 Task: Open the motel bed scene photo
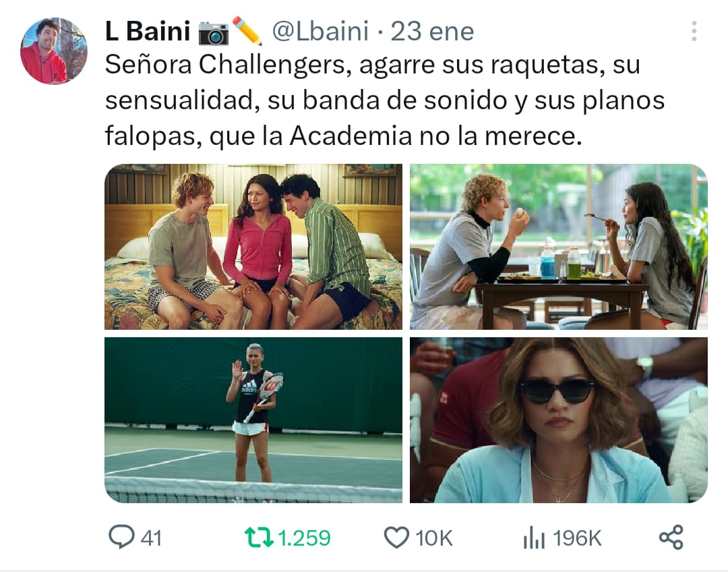coord(253,247)
